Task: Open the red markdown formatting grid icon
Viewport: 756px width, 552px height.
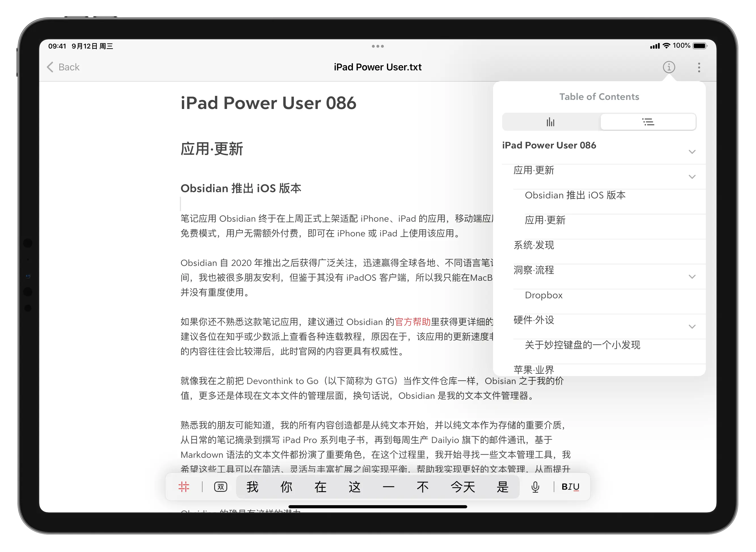Action: point(184,486)
